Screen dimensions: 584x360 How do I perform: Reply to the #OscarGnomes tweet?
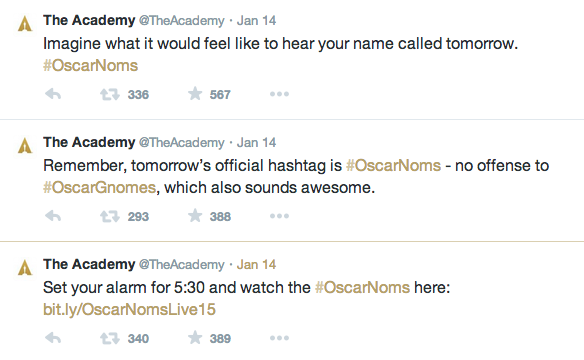[53, 216]
